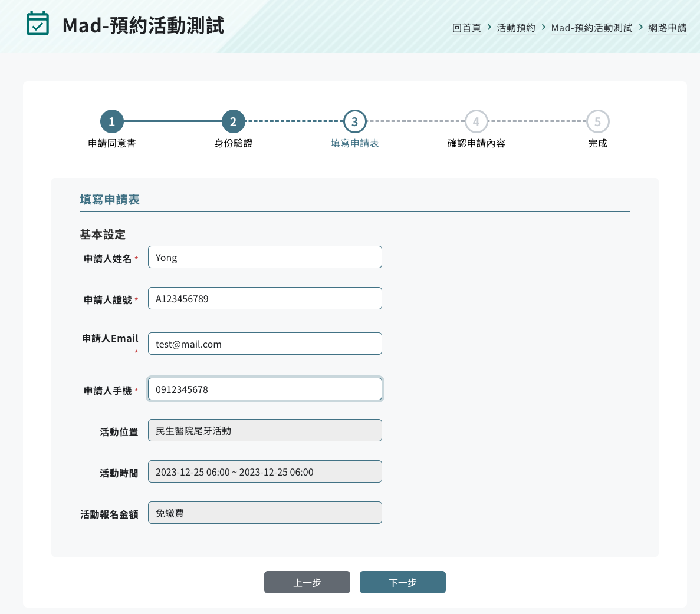Open the 回首頁 breadcrumb link

point(466,28)
